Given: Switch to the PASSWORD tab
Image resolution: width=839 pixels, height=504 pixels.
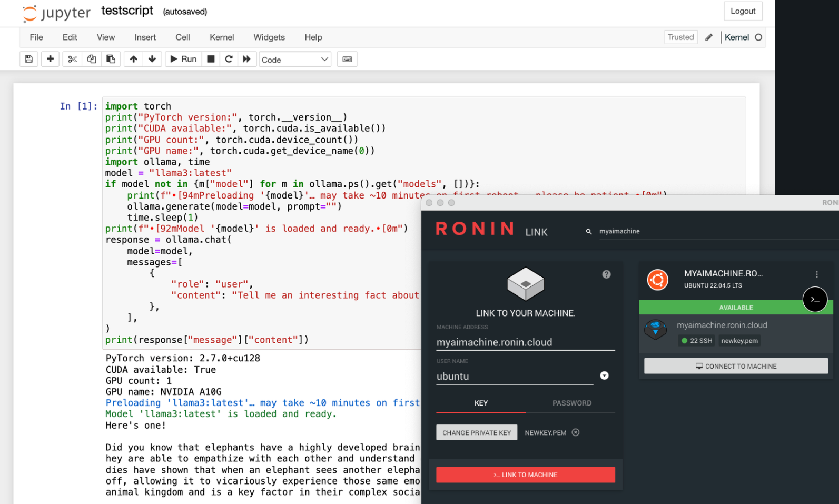Looking at the screenshot, I should [x=571, y=403].
